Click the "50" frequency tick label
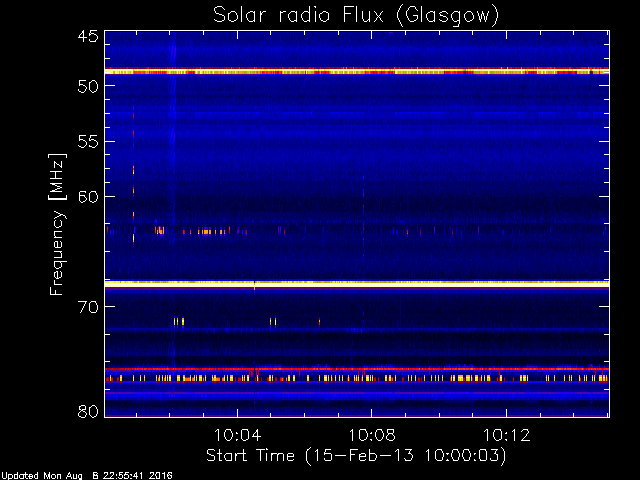640x480 pixels. 88,86
